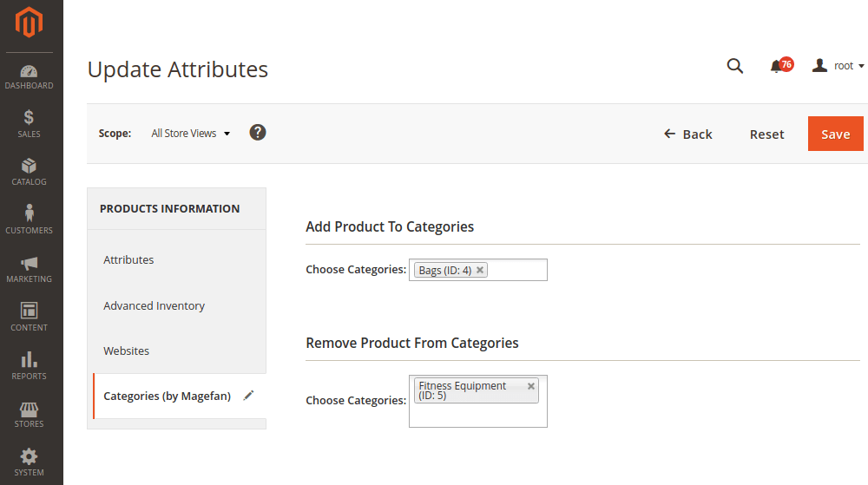
Task: Click the Remove Product From Categories heading
Action: click(411, 343)
